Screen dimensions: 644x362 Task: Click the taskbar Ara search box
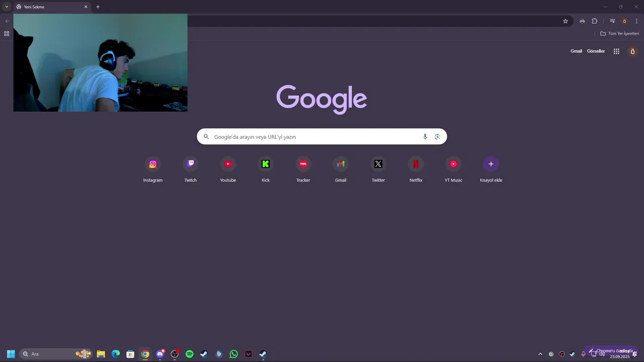(55, 354)
